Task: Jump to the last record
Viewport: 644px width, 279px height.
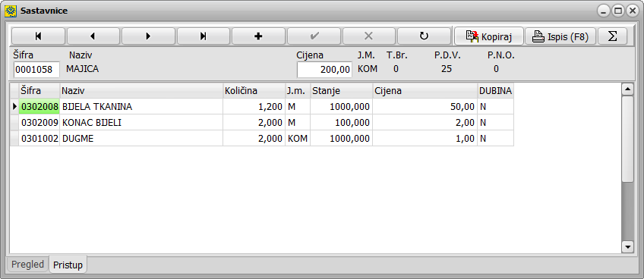Action: [204, 36]
